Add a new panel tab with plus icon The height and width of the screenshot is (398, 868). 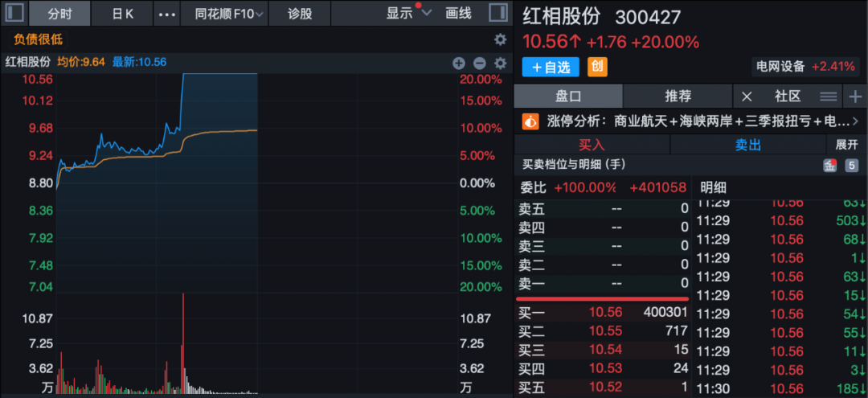854,96
